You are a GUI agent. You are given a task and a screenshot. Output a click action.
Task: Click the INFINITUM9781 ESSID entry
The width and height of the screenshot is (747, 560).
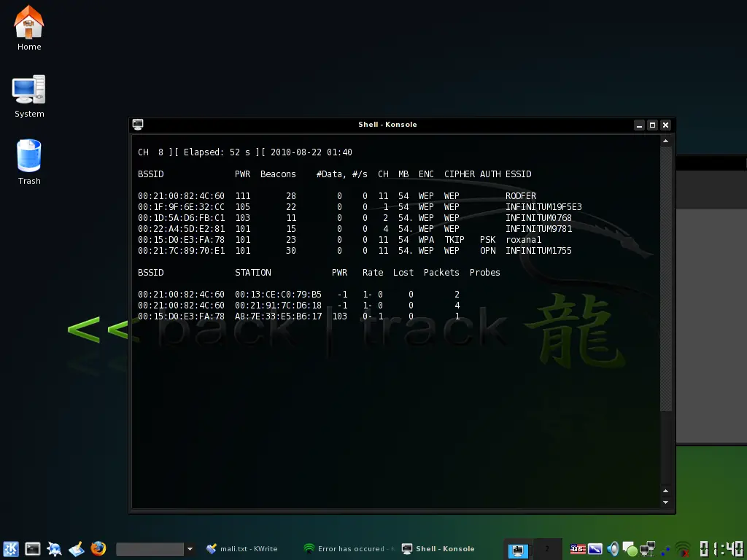pyautogui.click(x=538, y=228)
